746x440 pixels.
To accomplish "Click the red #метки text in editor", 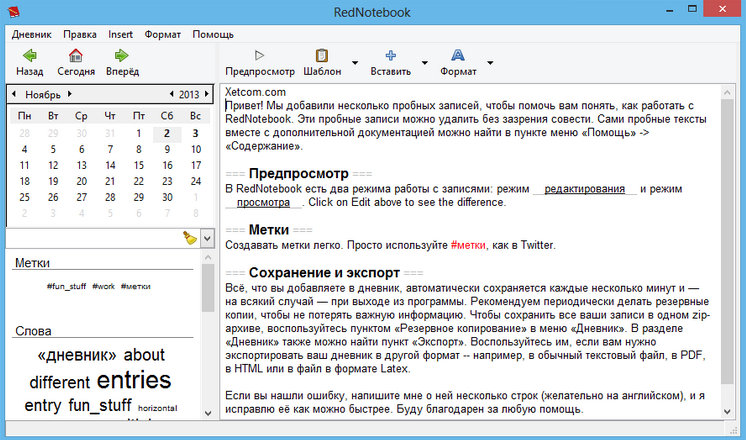I will pos(468,245).
